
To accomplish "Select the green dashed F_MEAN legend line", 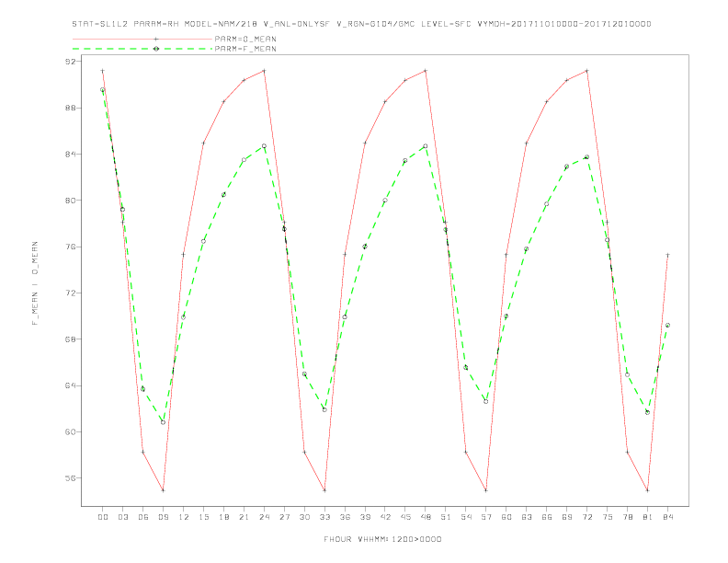I will click(x=142, y=49).
